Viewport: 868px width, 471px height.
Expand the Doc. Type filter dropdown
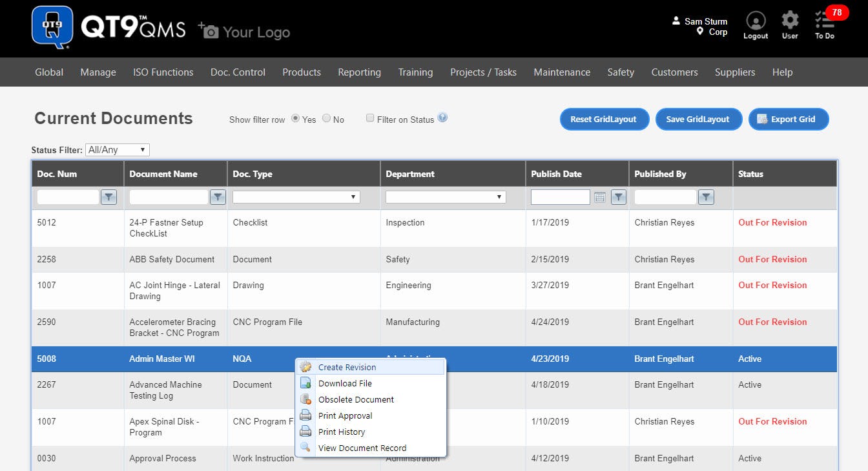[296, 197]
